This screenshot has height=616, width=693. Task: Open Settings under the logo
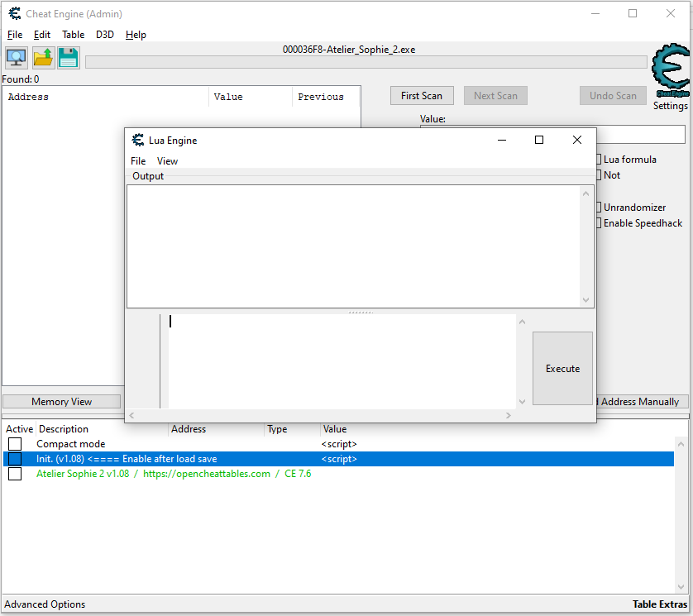click(671, 106)
